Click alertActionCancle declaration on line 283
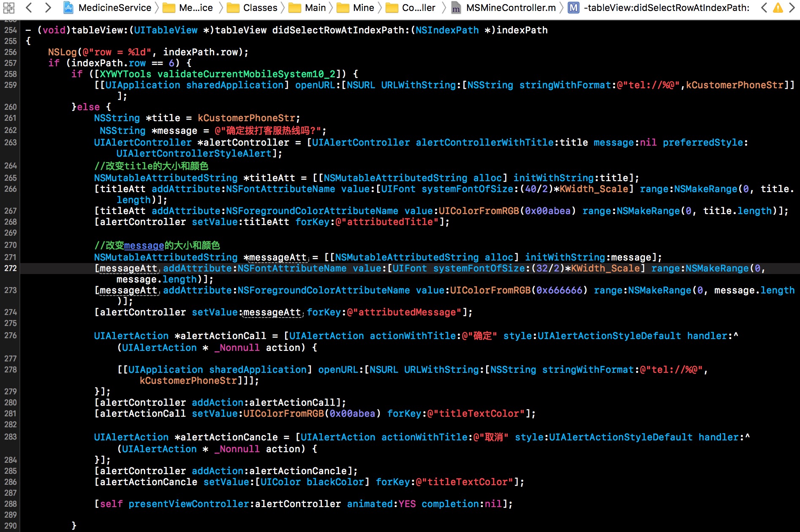The image size is (800, 532). tap(229, 437)
